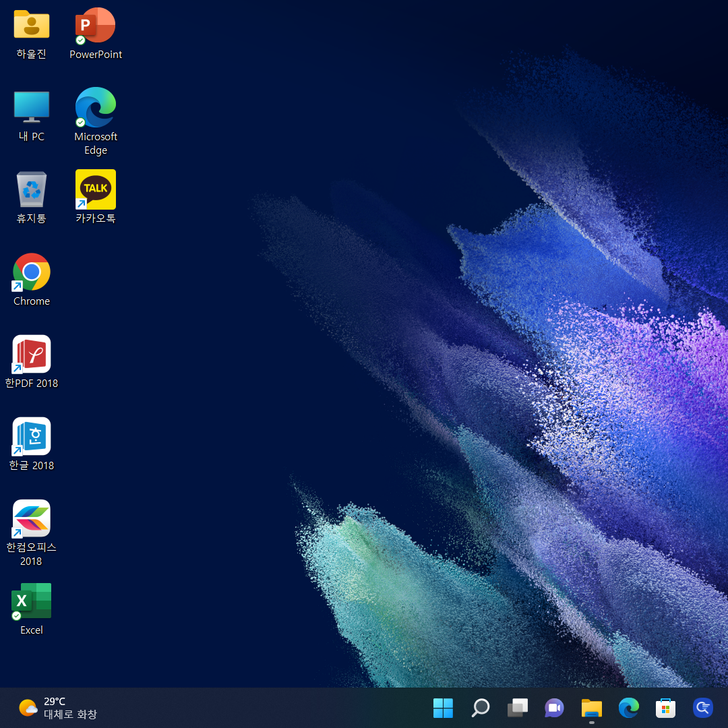Open File Explorer from the taskbar
Screen dimensions: 728x728
(592, 708)
